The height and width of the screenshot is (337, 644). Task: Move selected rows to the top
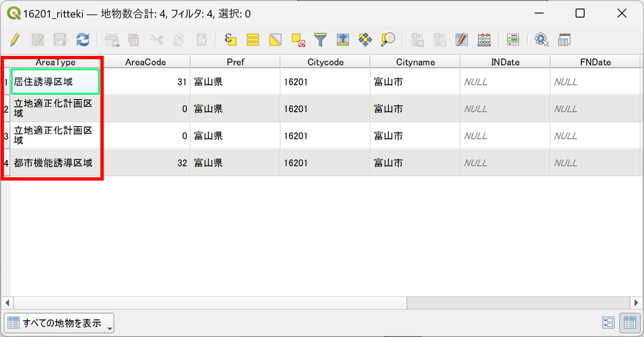[343, 40]
